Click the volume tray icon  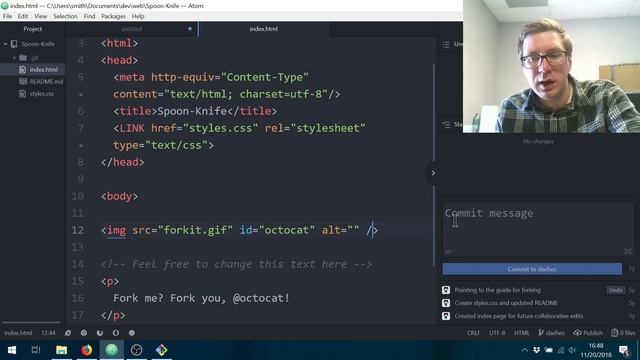coord(572,350)
